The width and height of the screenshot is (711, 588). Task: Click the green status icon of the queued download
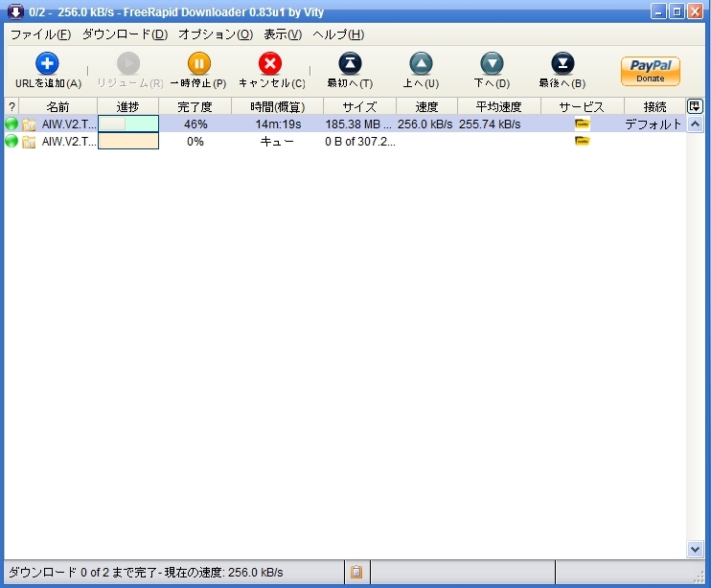point(11,141)
